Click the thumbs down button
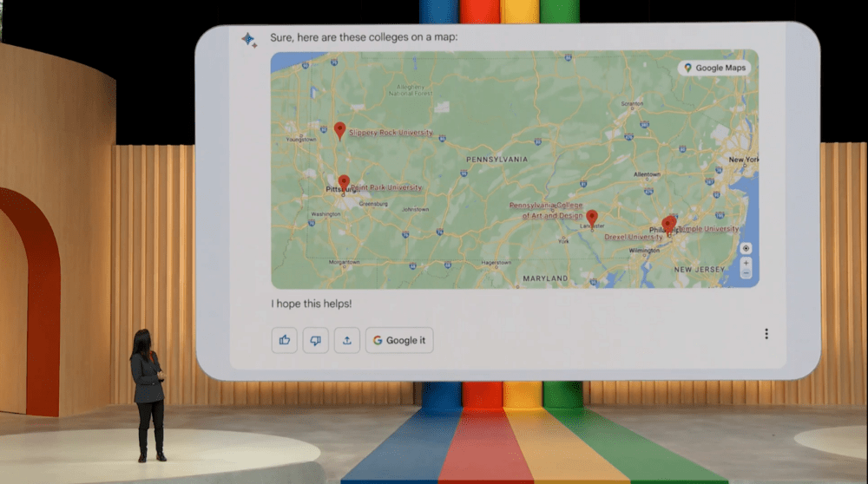 [316, 340]
